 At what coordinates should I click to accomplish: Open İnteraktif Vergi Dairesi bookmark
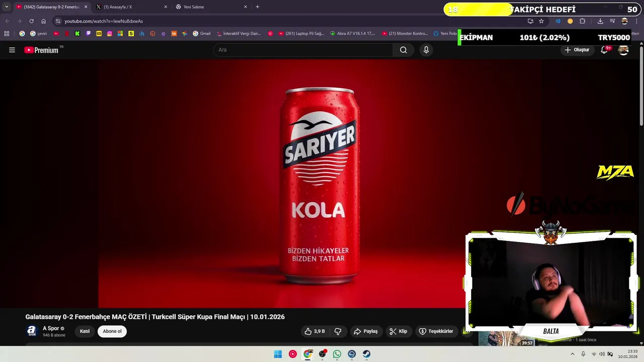(x=239, y=34)
